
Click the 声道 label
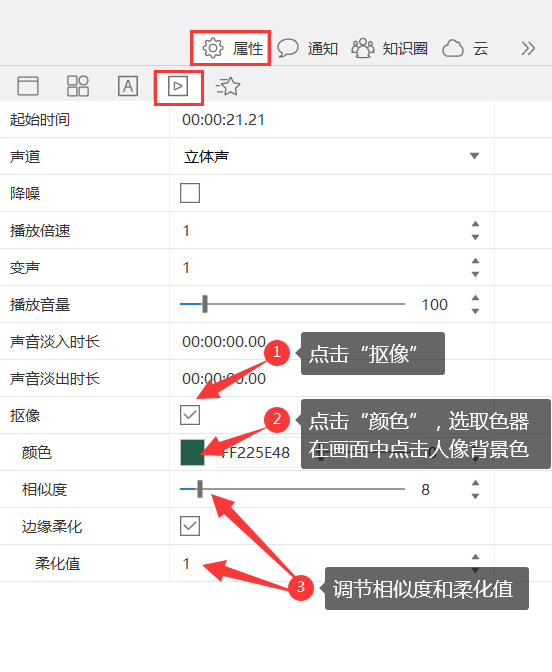[25, 156]
